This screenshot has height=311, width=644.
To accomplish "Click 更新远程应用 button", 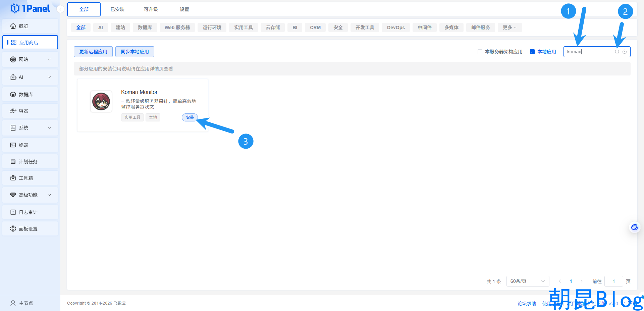I will [93, 52].
